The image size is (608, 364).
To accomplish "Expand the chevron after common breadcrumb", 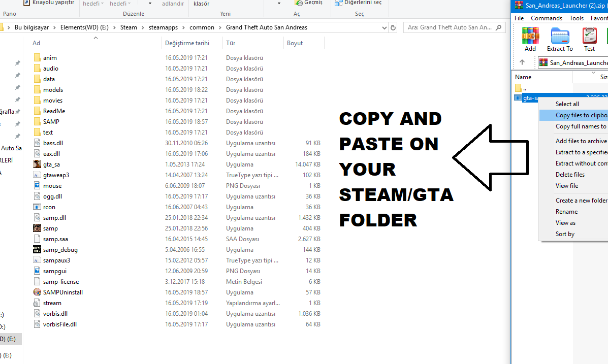I will point(220,27).
